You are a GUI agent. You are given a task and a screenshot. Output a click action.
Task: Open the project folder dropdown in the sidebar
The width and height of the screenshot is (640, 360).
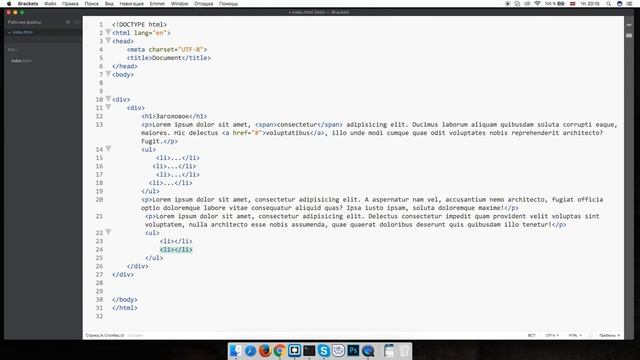pyautogui.click(x=13, y=50)
